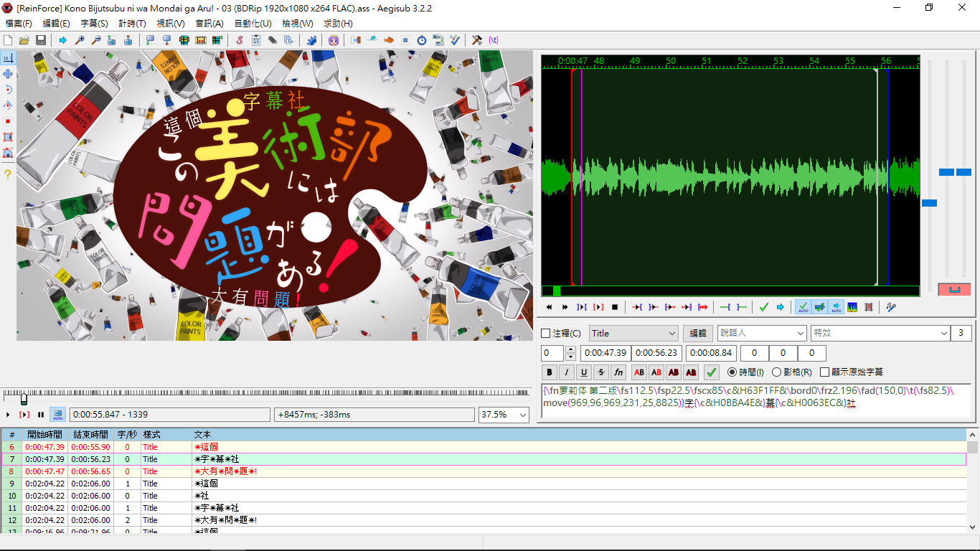
Task: Toggle auto-scroll audio display button
Action: [x=836, y=307]
